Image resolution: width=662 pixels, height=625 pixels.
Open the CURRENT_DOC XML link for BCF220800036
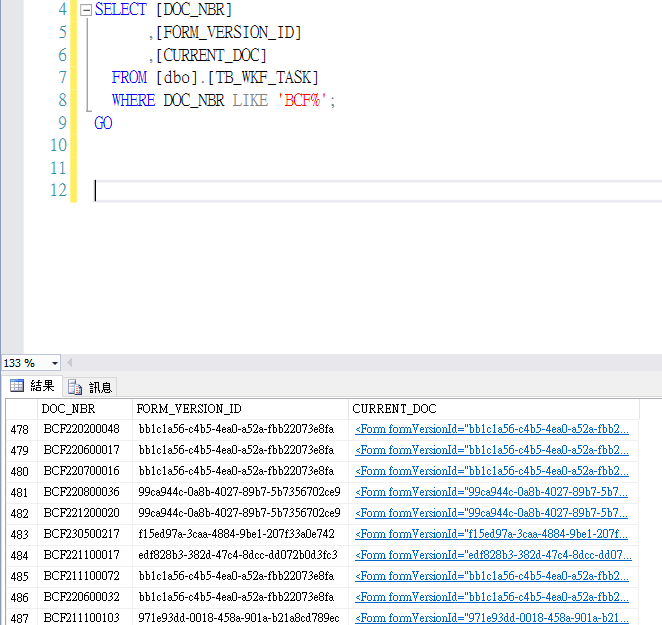(491, 492)
